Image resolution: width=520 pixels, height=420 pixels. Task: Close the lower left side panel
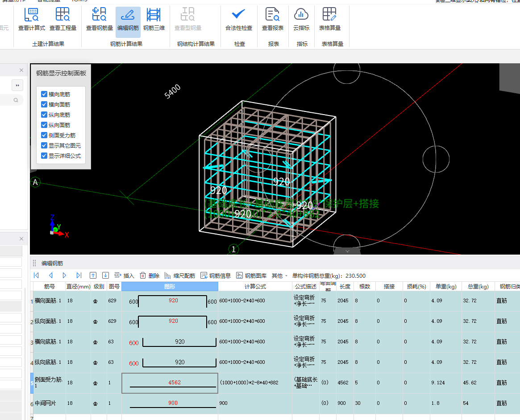coord(21,239)
